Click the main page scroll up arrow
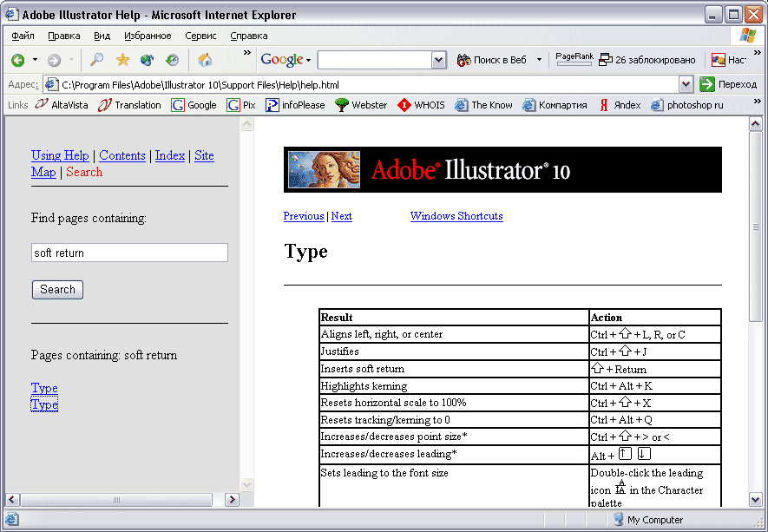This screenshot has height=532, width=768. 755,124
